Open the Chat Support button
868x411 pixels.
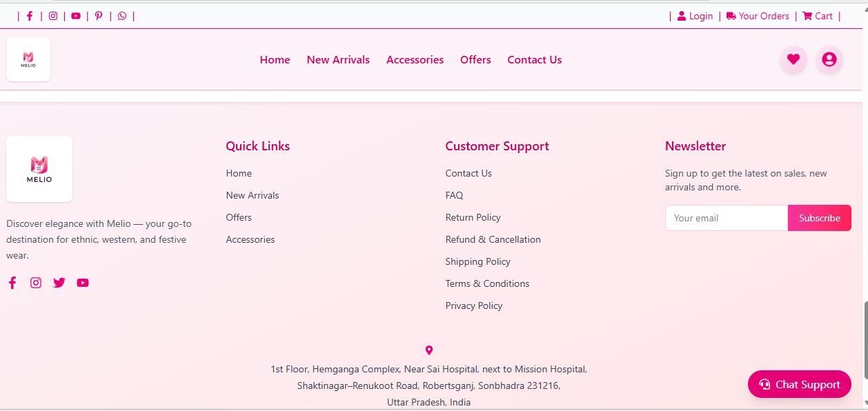click(799, 384)
